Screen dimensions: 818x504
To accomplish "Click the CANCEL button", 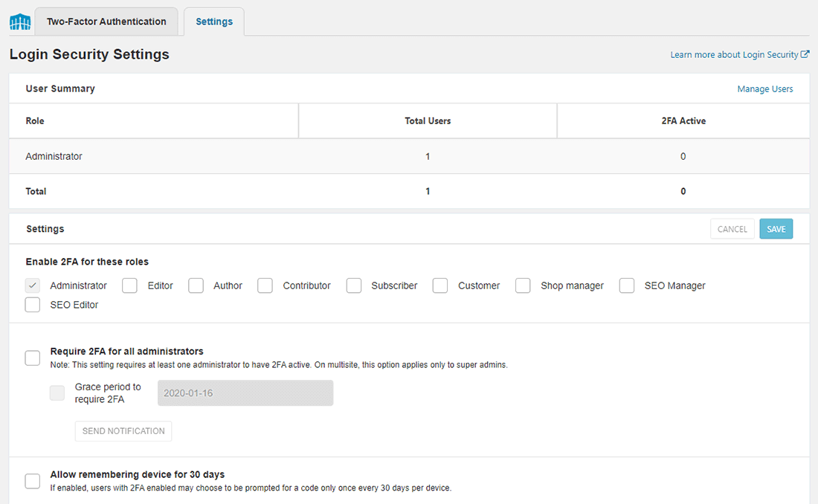I will (732, 229).
